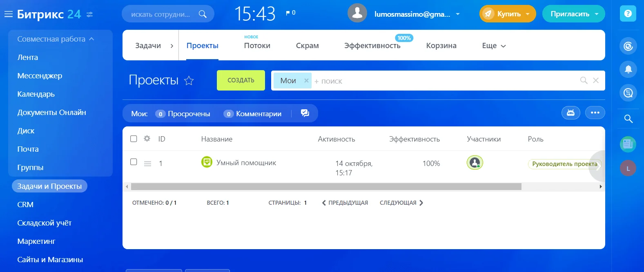The width and height of the screenshot is (644, 272).
Task: Open the chat bubble icon in right sidebar
Action: (x=628, y=93)
